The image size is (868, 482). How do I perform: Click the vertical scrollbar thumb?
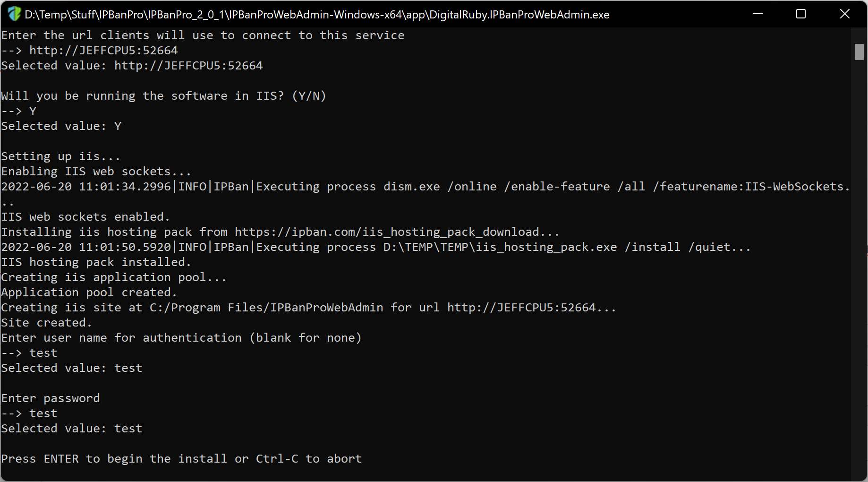tap(859, 52)
